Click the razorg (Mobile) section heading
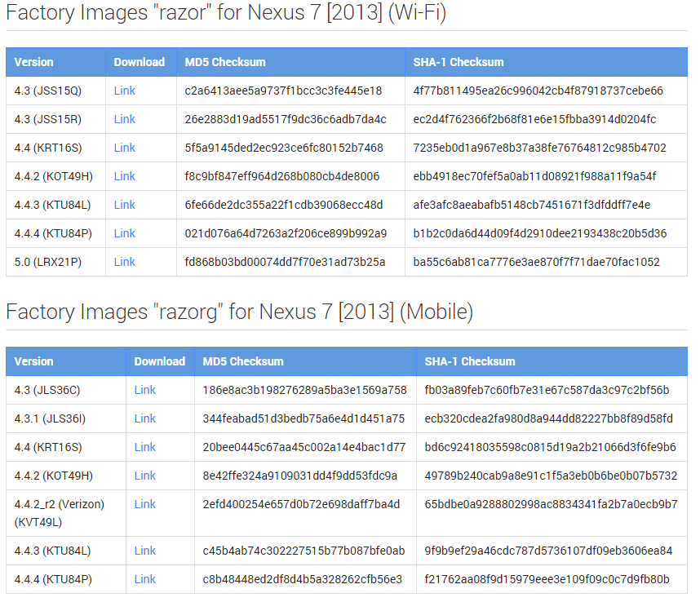This screenshot has width=700, height=602. click(x=239, y=312)
